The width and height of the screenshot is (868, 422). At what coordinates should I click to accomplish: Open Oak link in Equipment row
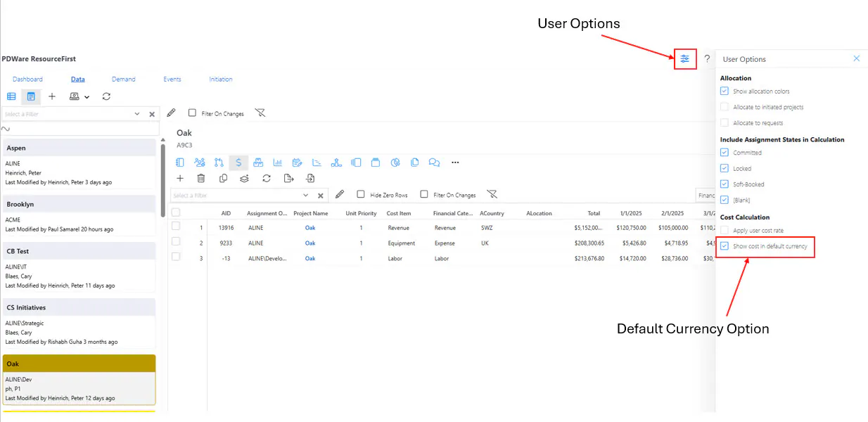point(310,243)
